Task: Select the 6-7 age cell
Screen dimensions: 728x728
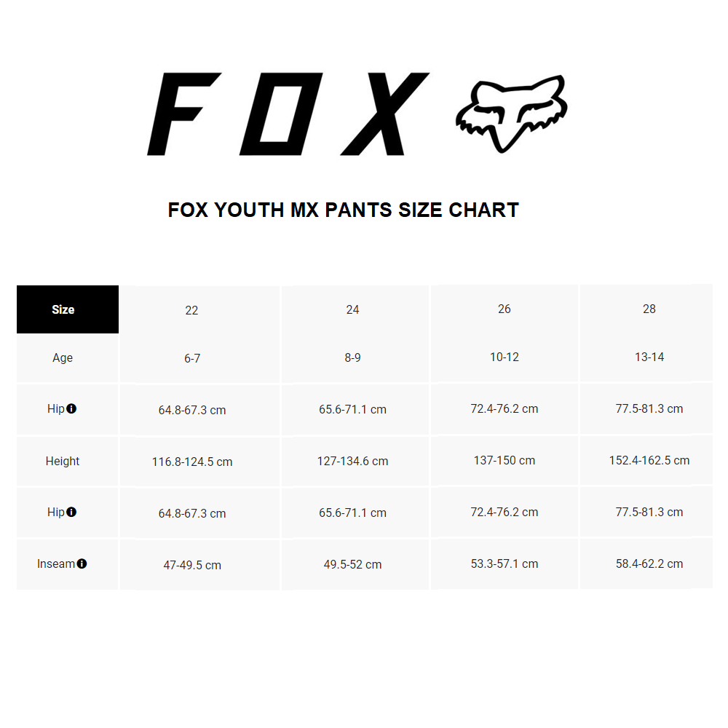Action: click(192, 358)
